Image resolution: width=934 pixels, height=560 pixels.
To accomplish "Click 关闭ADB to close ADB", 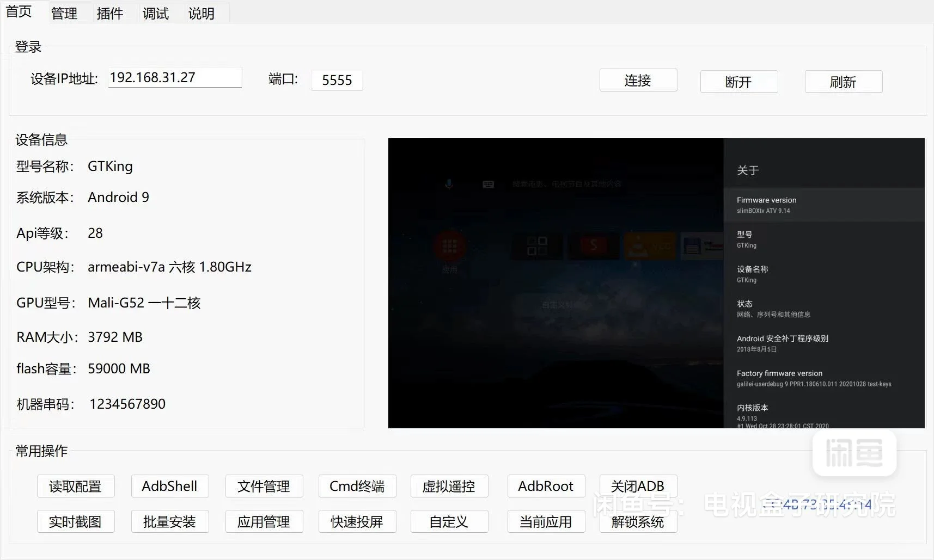I will pos(638,486).
